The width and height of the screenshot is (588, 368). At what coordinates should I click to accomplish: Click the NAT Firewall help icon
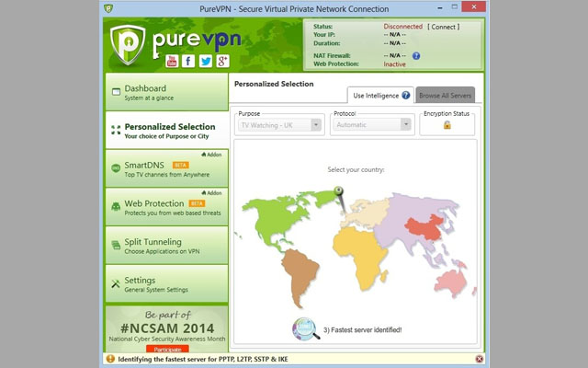416,55
